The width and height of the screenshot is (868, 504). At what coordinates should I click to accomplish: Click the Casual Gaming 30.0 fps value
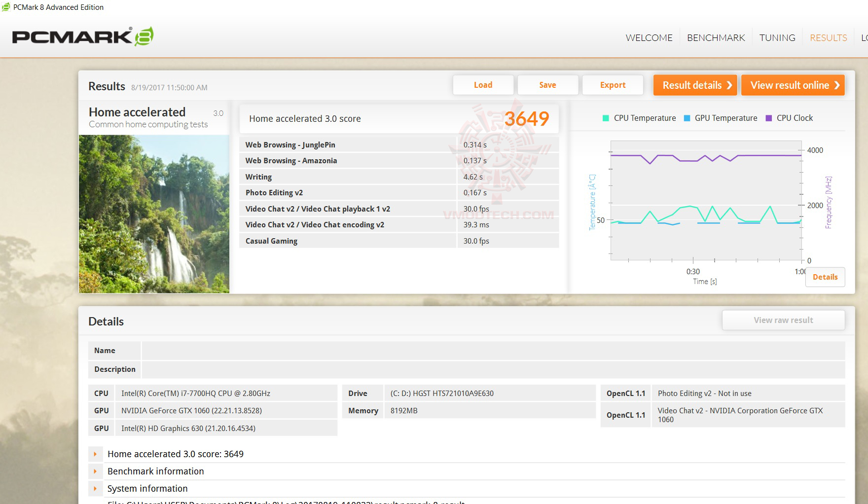pos(476,241)
